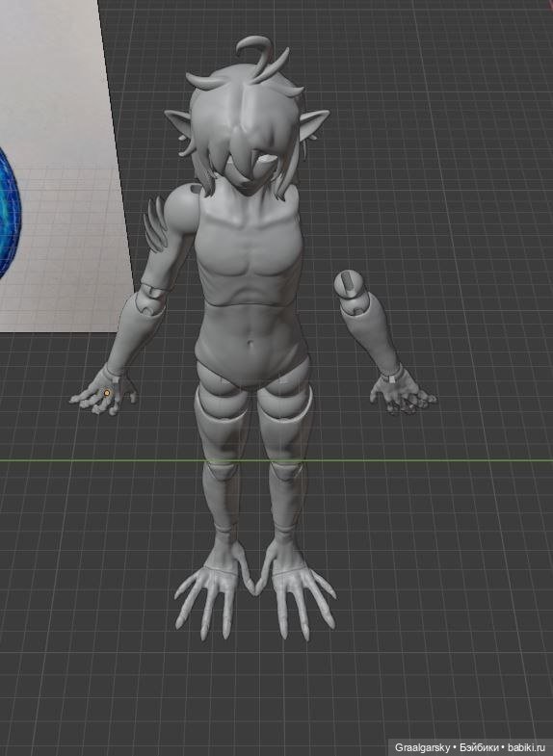The height and width of the screenshot is (756, 553).
Task: Select the orange origin dot on hand
Action: tap(107, 393)
